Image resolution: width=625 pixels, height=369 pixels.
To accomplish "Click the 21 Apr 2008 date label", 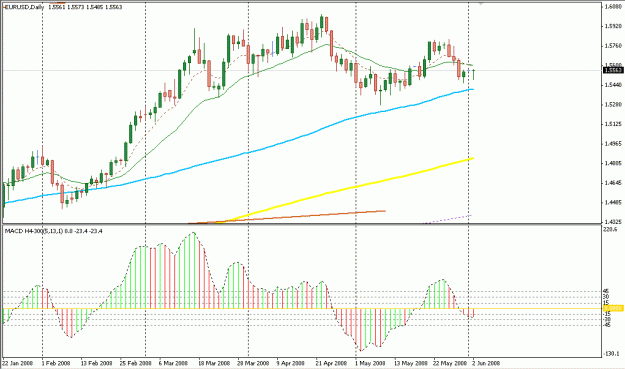I will click(x=331, y=363).
